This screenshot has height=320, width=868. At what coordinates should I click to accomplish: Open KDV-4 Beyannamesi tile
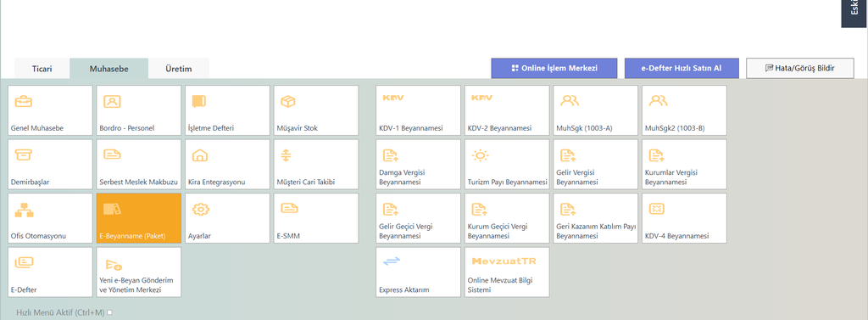coord(684,218)
